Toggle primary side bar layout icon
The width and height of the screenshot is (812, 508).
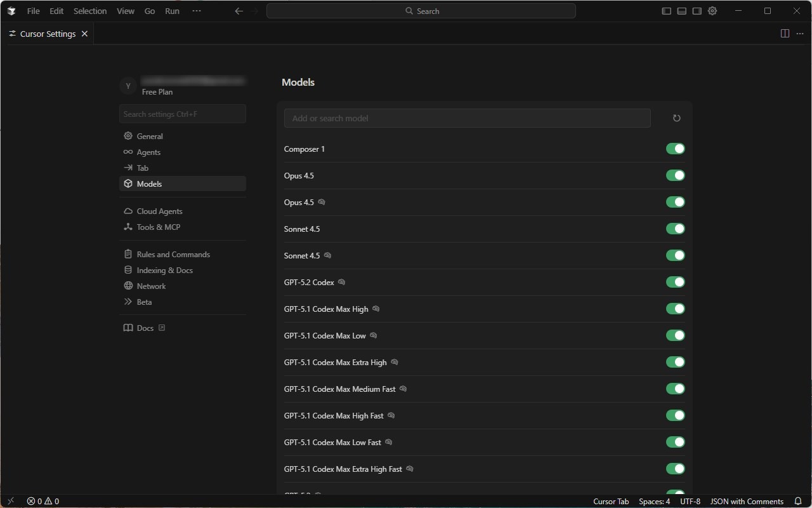tap(666, 11)
